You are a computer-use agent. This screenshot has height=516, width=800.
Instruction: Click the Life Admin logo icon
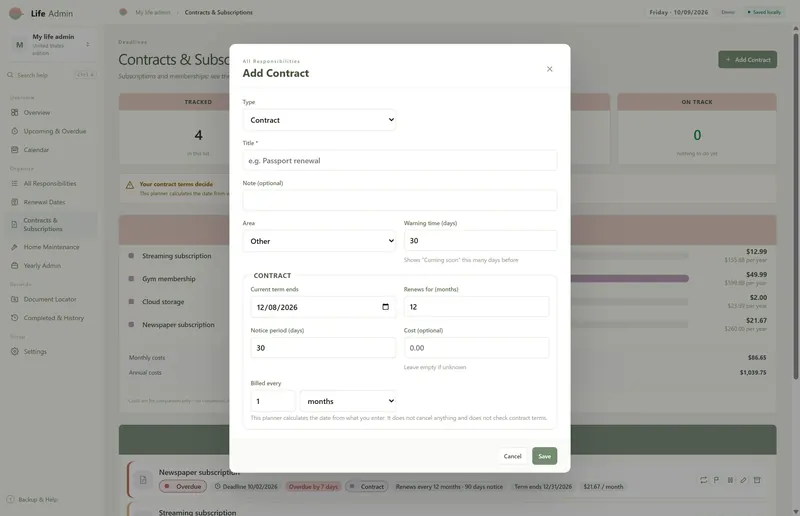[16, 13]
